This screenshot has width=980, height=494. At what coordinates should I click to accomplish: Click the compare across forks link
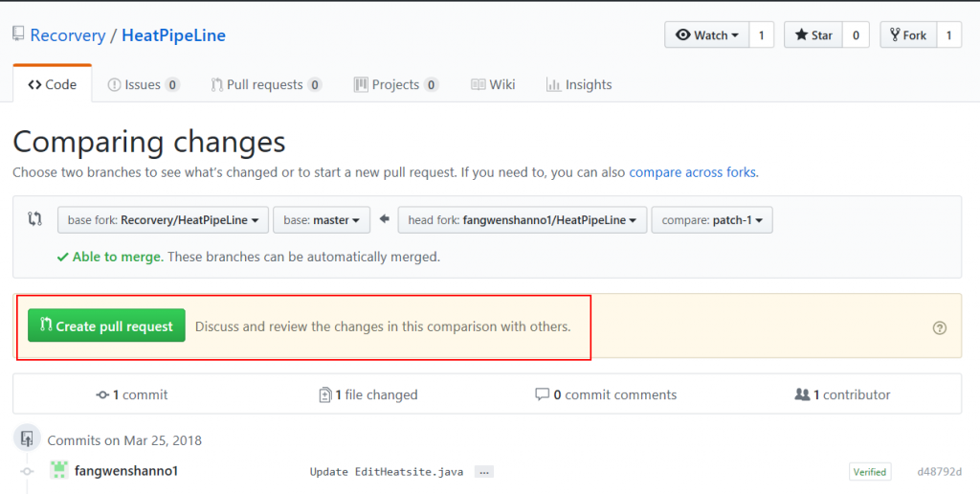pyautogui.click(x=693, y=172)
